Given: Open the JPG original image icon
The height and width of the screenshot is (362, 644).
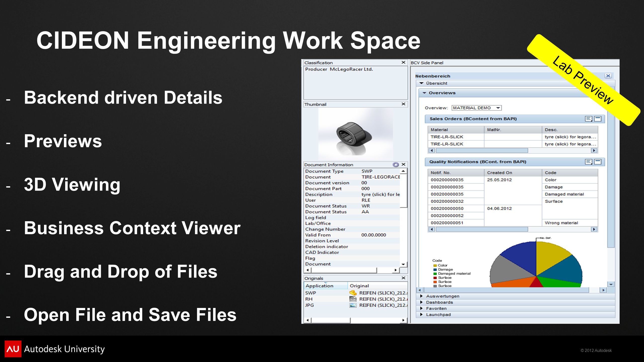Looking at the screenshot, I should pos(353,305).
